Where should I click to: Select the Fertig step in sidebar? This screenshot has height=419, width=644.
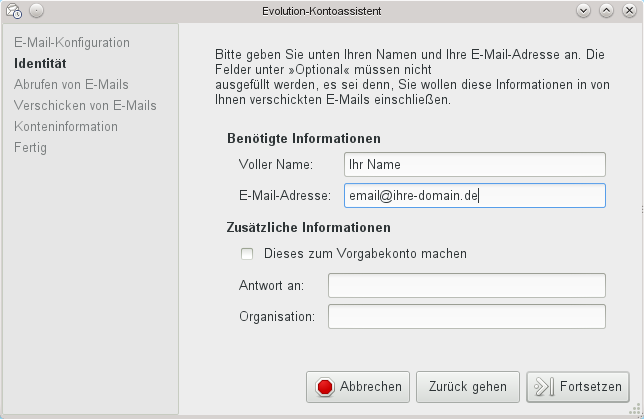tap(30, 147)
